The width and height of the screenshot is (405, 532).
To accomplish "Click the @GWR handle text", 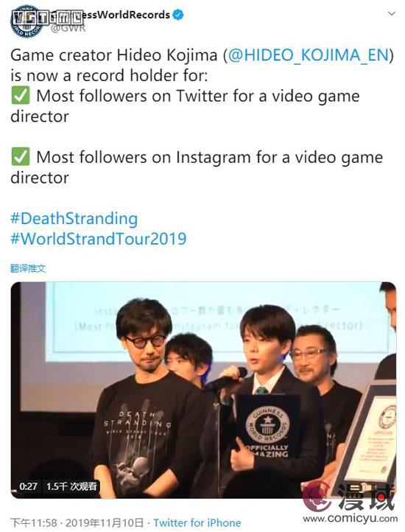I will coord(68,27).
